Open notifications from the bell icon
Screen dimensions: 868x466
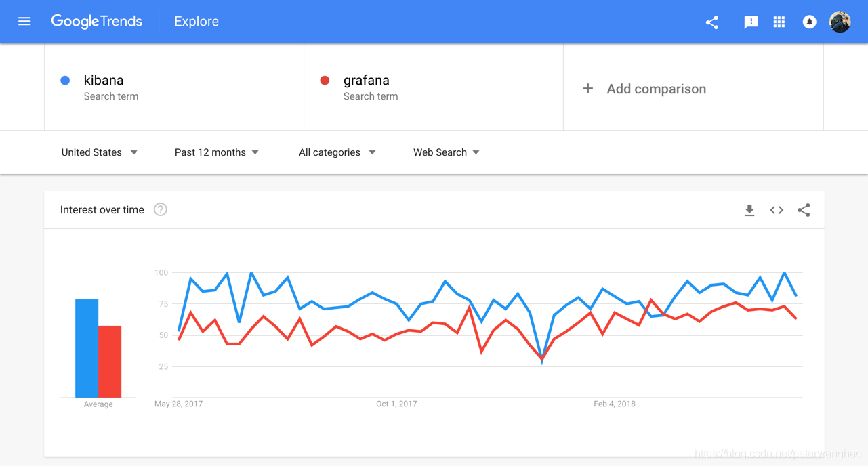pyautogui.click(x=809, y=22)
